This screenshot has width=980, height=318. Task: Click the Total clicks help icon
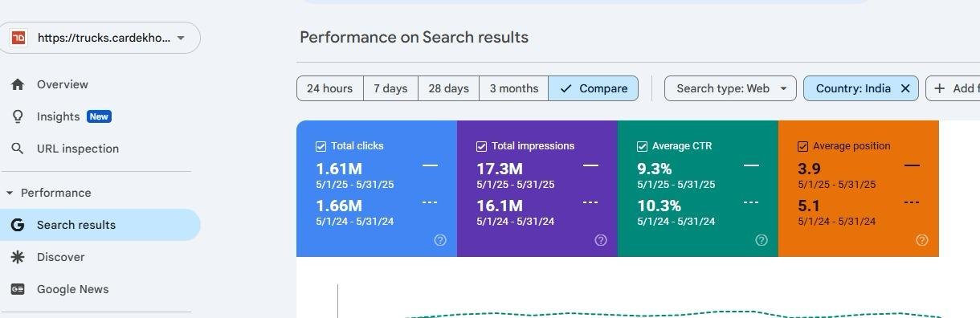pyautogui.click(x=440, y=240)
